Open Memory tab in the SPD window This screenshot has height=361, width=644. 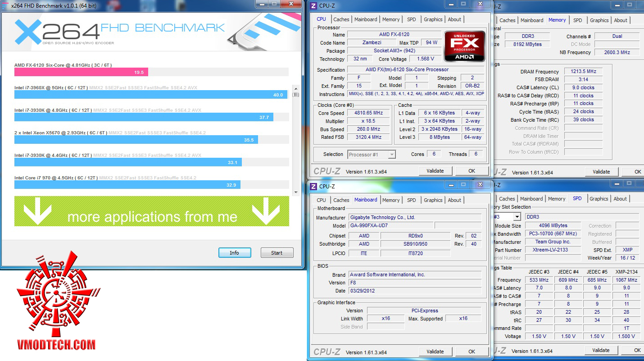coord(557,199)
